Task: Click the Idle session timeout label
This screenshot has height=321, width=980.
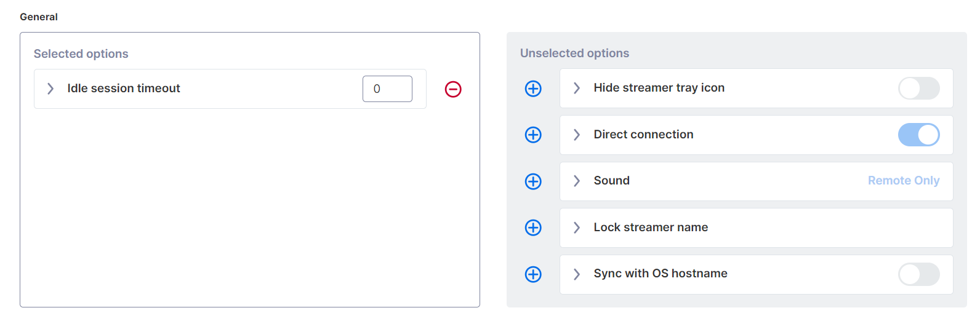Action: coord(124,89)
